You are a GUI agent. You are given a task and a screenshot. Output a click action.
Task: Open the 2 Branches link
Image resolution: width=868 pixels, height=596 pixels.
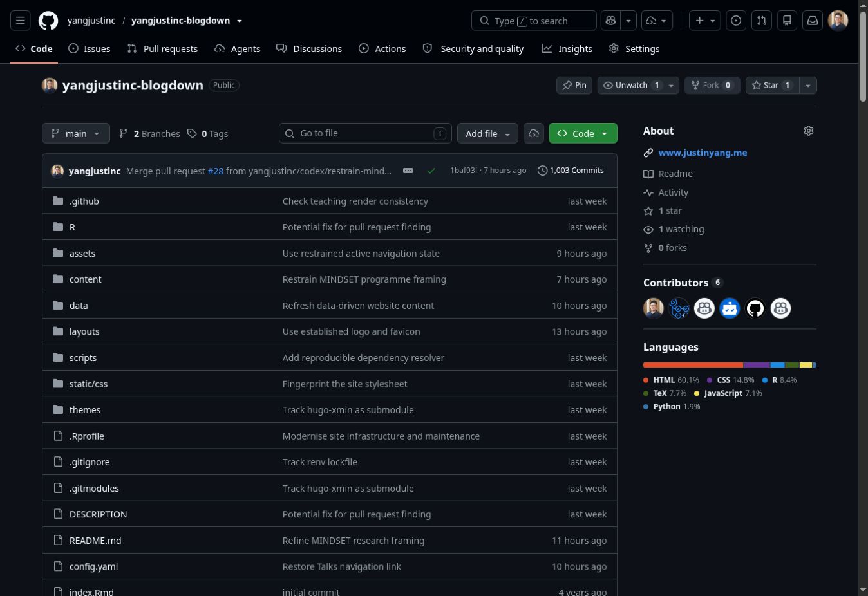pyautogui.click(x=149, y=133)
